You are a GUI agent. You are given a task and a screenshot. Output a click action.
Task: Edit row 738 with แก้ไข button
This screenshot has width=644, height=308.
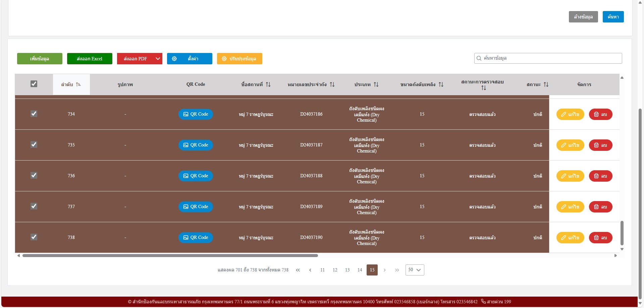(570, 238)
